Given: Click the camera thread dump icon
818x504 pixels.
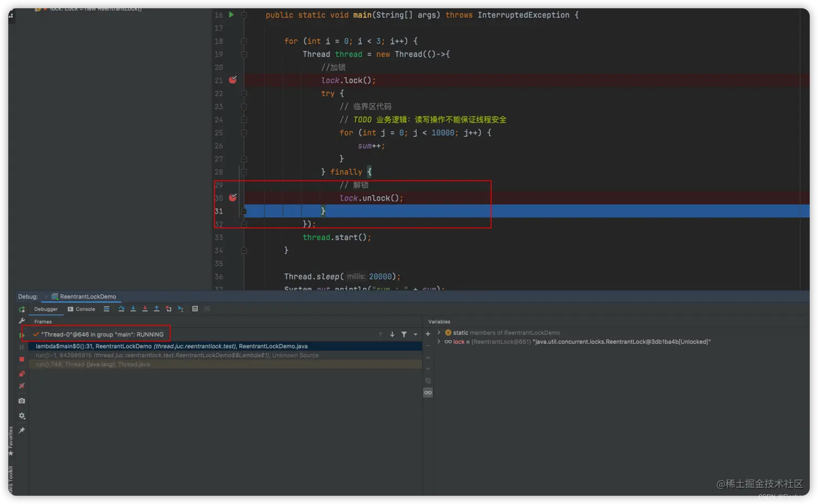Looking at the screenshot, I should (x=22, y=401).
